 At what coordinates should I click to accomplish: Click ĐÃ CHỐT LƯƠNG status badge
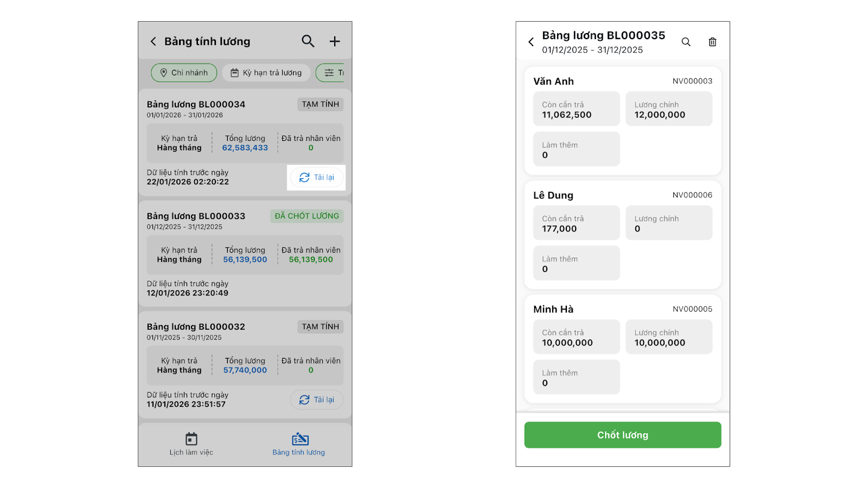[x=307, y=216]
